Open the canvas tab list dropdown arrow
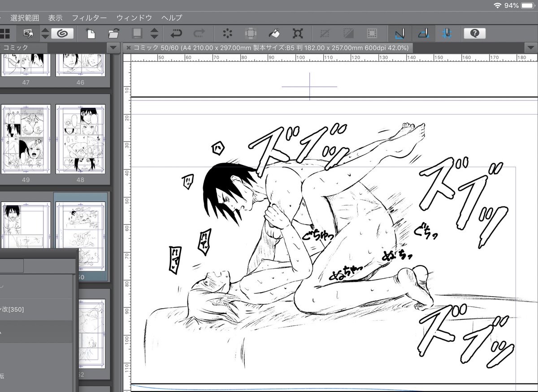 coord(532,47)
